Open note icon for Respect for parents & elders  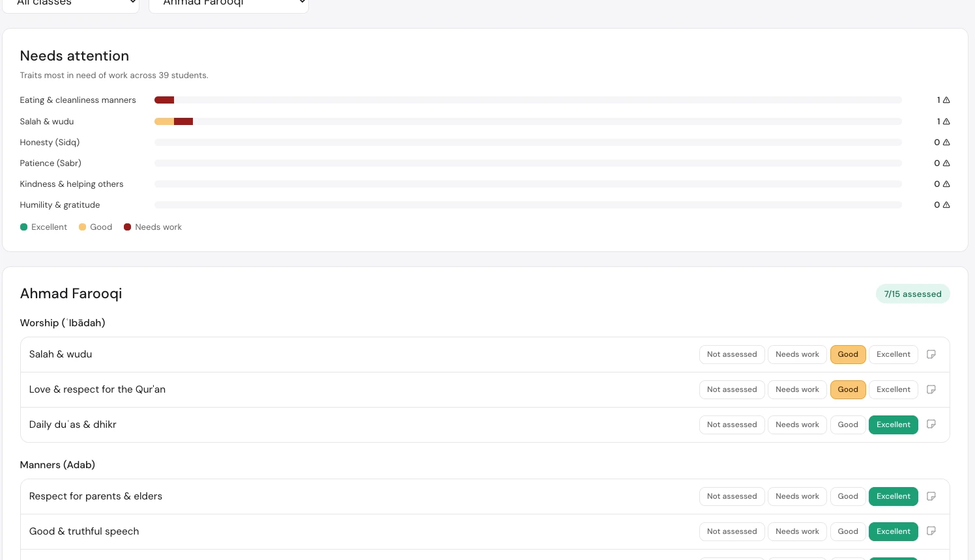pyautogui.click(x=931, y=496)
